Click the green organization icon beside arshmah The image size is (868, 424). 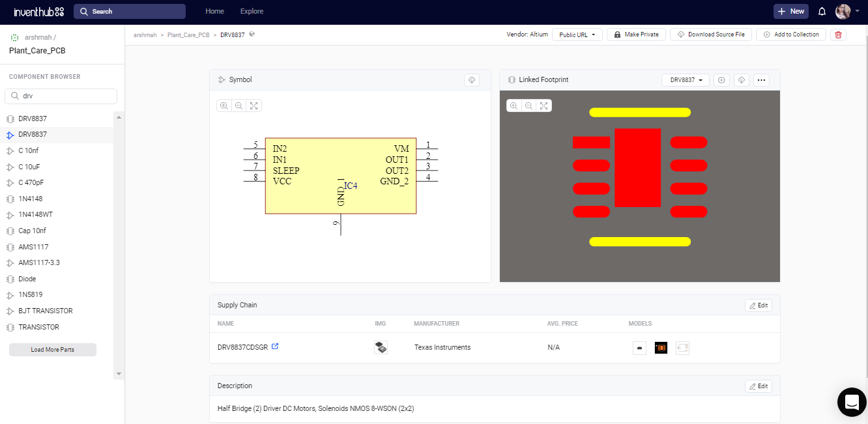point(15,38)
